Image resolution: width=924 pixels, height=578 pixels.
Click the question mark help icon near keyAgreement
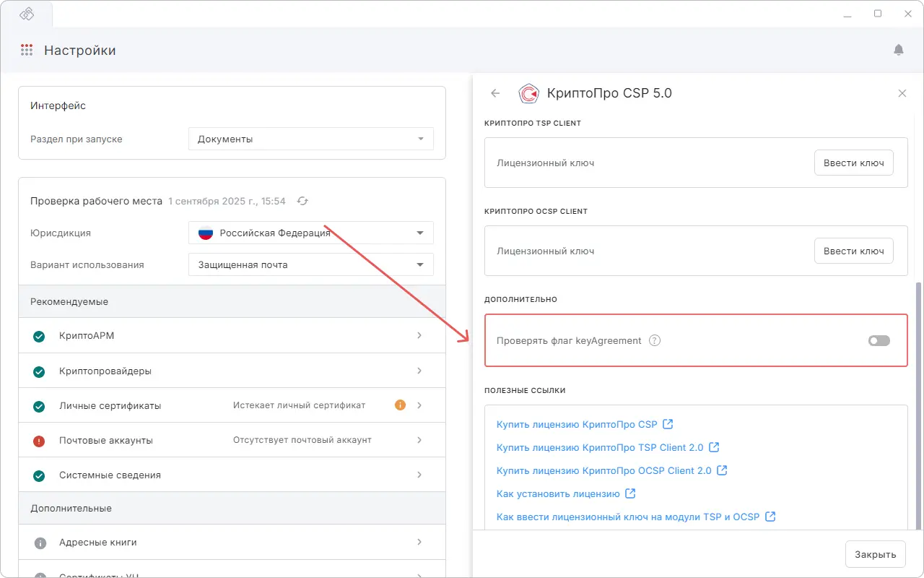[654, 340]
